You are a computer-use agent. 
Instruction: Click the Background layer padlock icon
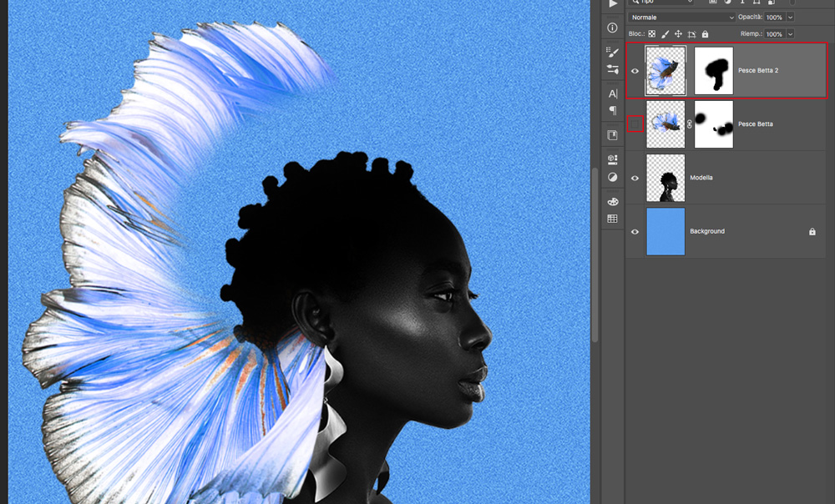click(812, 231)
